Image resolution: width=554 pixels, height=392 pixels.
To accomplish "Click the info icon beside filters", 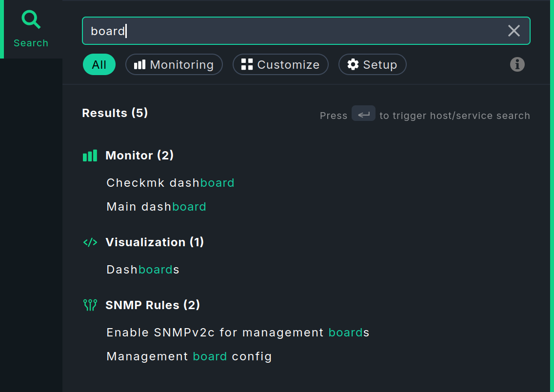I will (517, 64).
